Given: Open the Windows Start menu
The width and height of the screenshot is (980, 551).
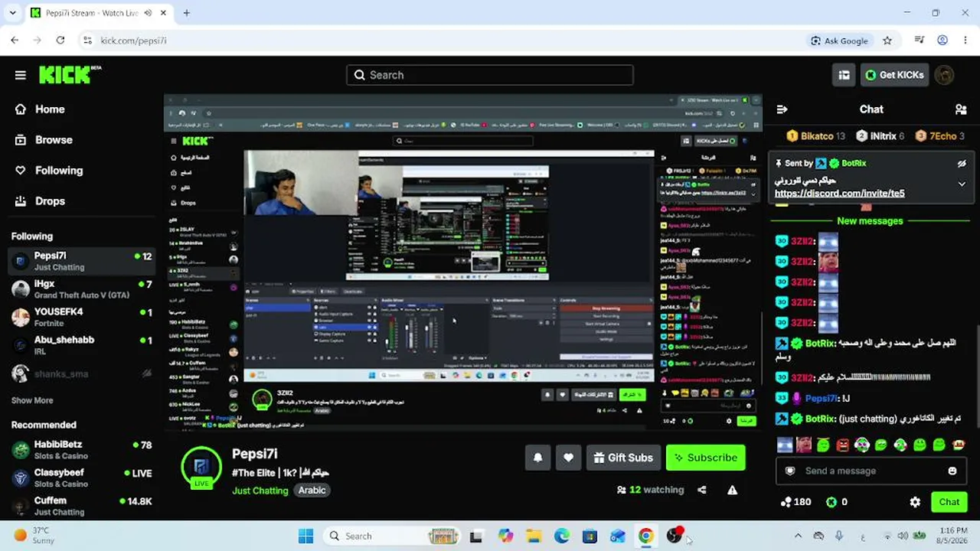Looking at the screenshot, I should tap(305, 536).
